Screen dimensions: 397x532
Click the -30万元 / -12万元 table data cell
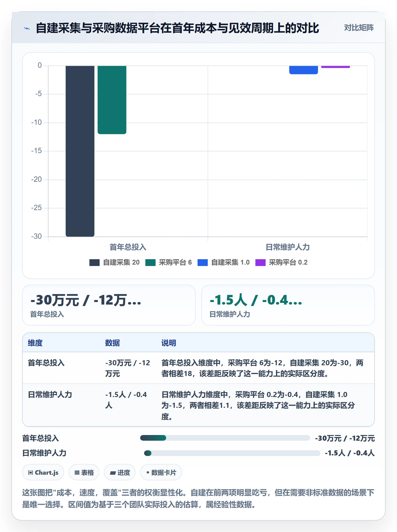128,368
